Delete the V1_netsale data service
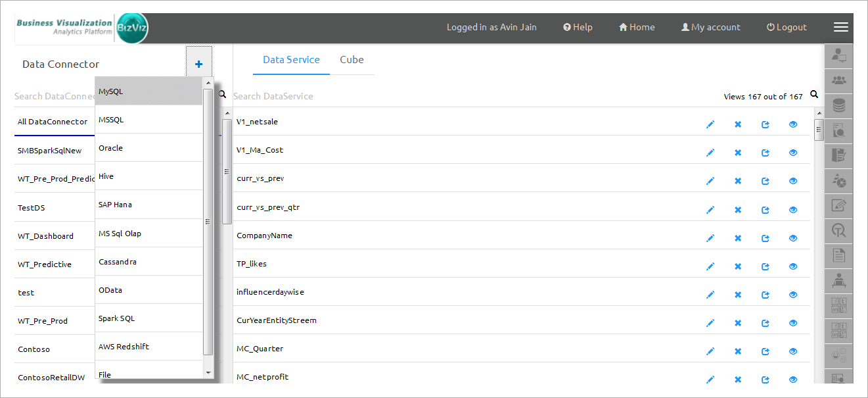 (x=738, y=124)
